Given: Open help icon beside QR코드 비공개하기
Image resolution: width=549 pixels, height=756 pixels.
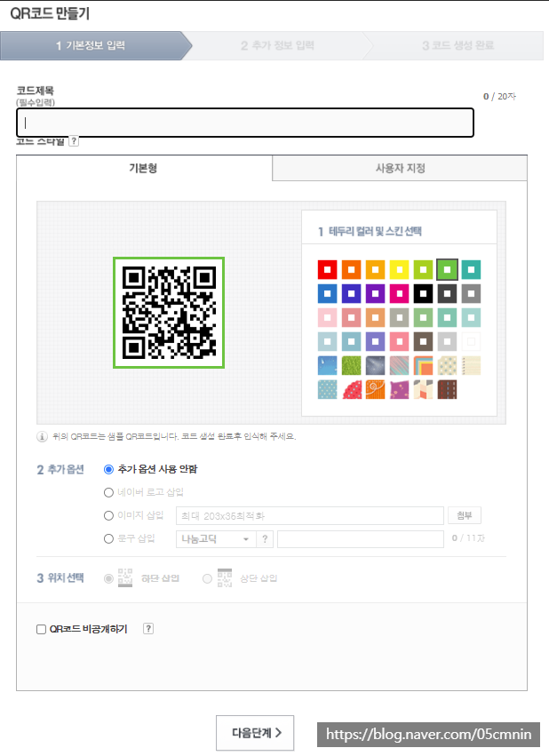Looking at the screenshot, I should point(148,629).
